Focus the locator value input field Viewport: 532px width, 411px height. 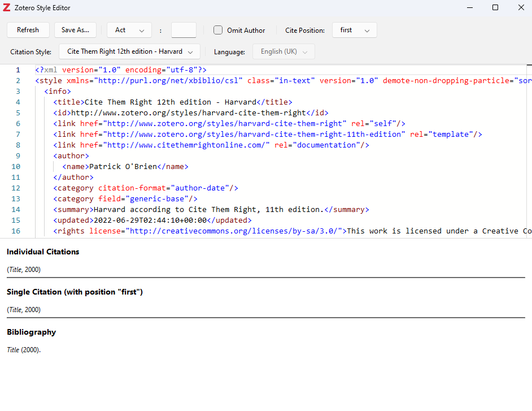(184, 30)
